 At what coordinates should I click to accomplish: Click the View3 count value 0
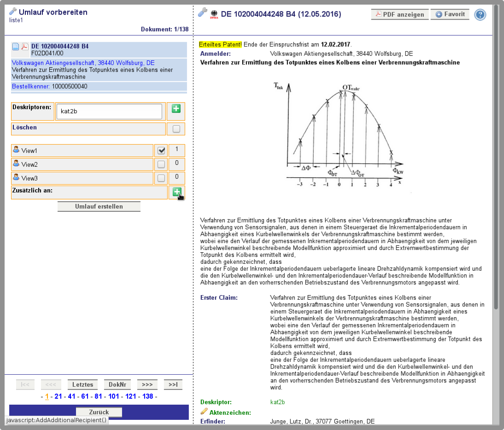click(x=177, y=177)
